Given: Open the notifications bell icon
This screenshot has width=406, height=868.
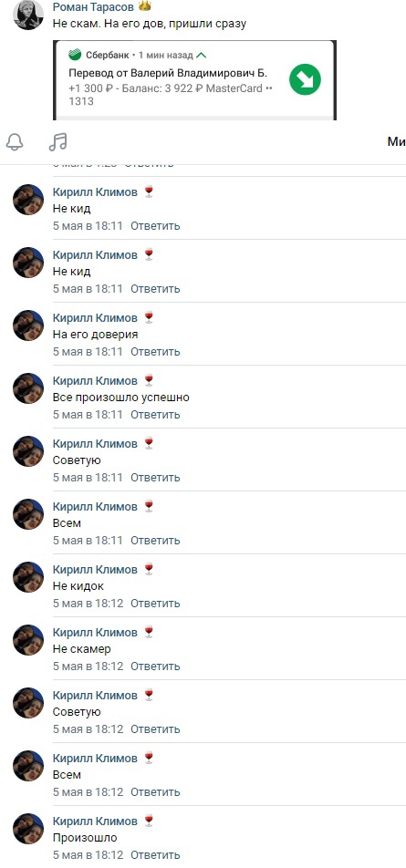Looking at the screenshot, I should (15, 142).
